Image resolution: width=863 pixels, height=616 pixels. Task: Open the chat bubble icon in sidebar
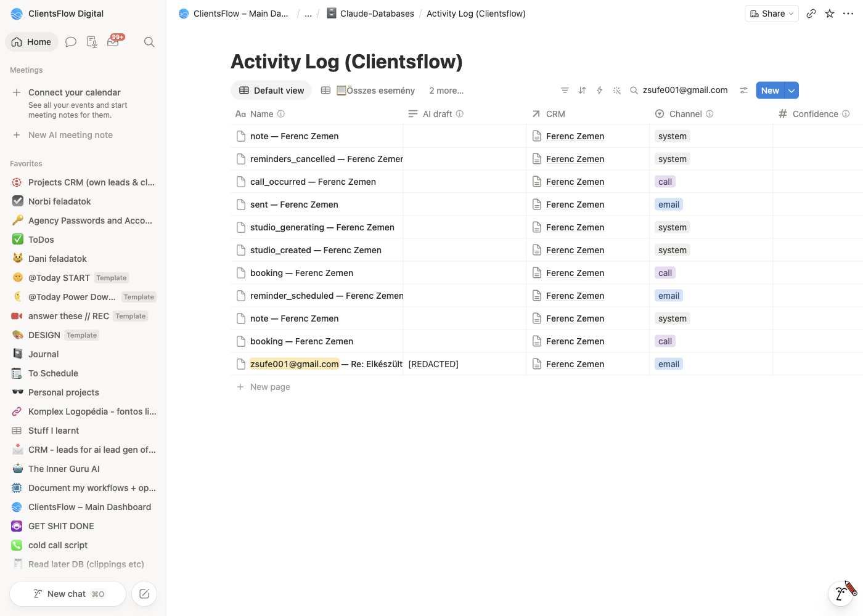[x=71, y=42]
